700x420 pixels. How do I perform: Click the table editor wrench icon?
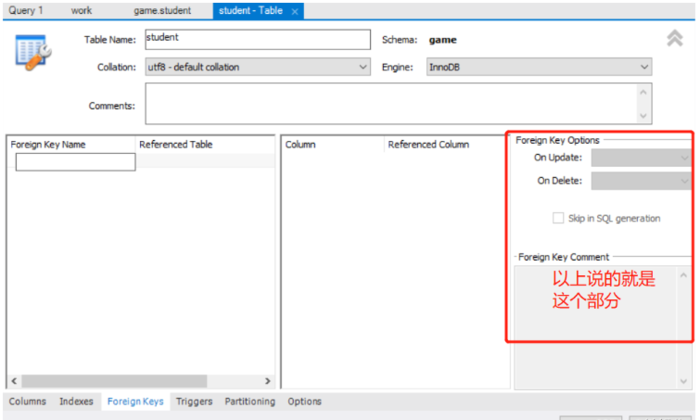pyautogui.click(x=33, y=52)
